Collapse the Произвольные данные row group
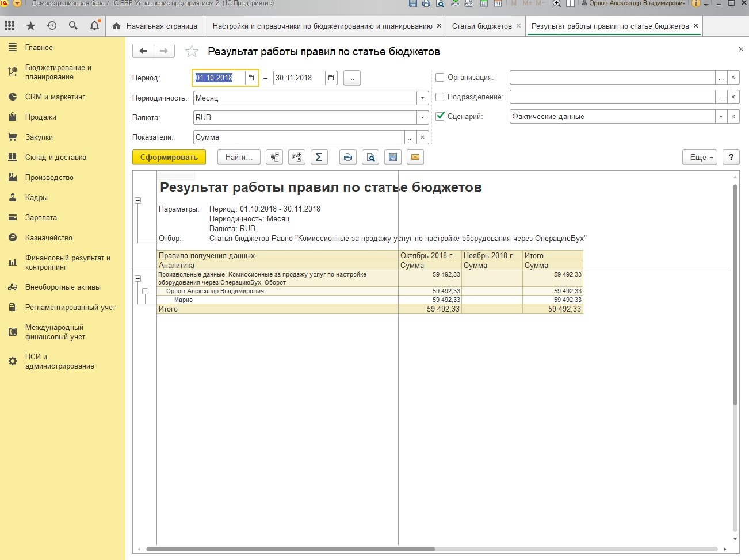The width and height of the screenshot is (749, 560). coord(137,279)
